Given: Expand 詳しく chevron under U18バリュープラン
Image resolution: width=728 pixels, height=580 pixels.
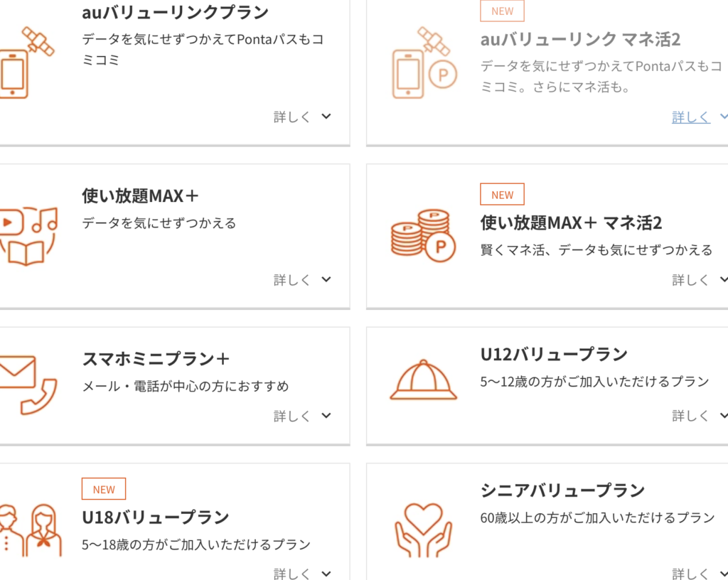Looking at the screenshot, I should 326,573.
